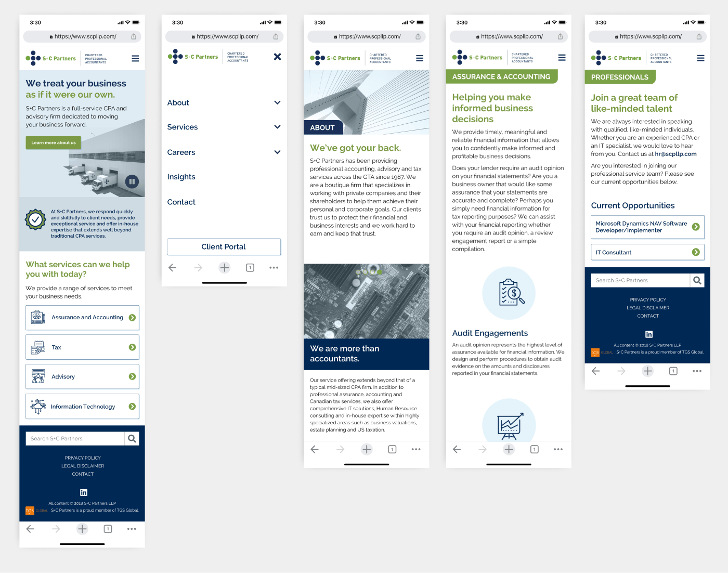Pause the hero video on the home page
The height and width of the screenshot is (573, 728).
(x=132, y=181)
